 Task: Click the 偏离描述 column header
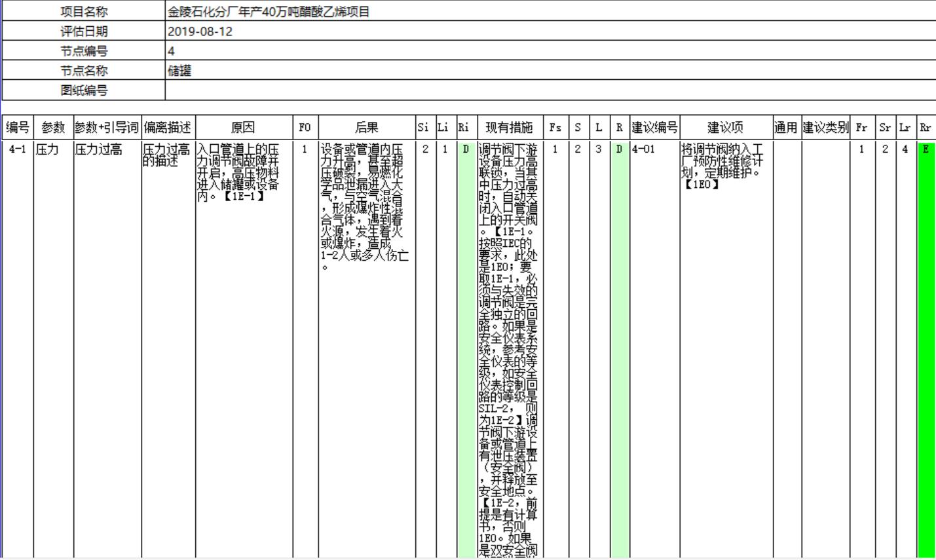168,128
